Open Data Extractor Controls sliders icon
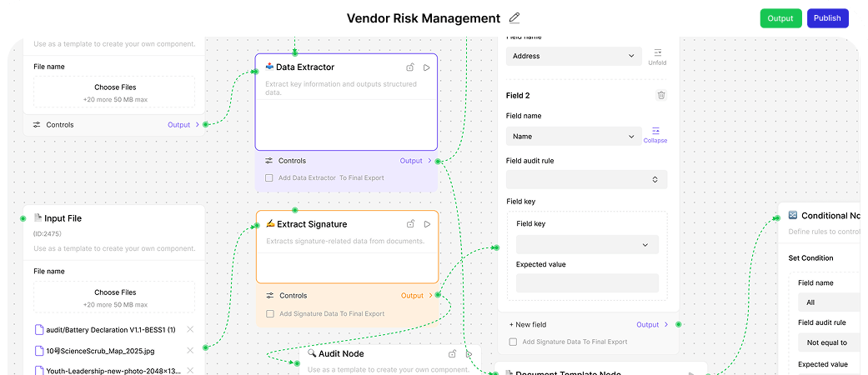This screenshot has height=375, width=868. coord(269,161)
